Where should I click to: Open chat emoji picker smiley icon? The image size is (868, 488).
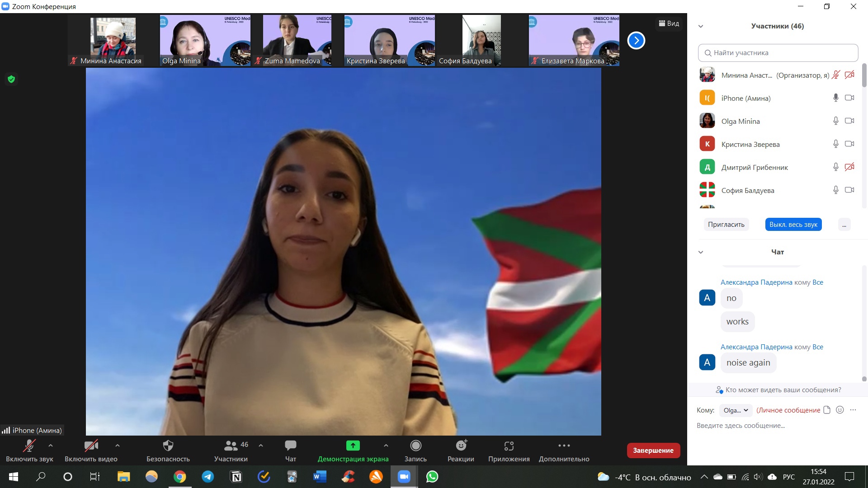tap(840, 410)
